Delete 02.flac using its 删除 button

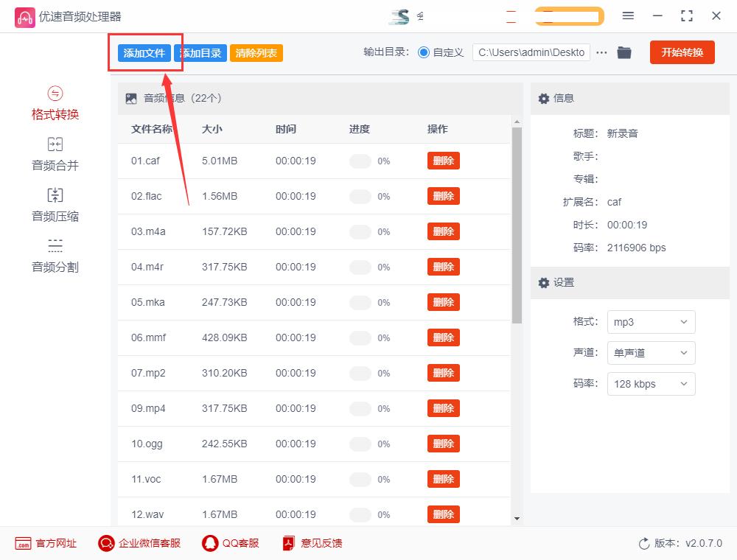pyautogui.click(x=443, y=196)
